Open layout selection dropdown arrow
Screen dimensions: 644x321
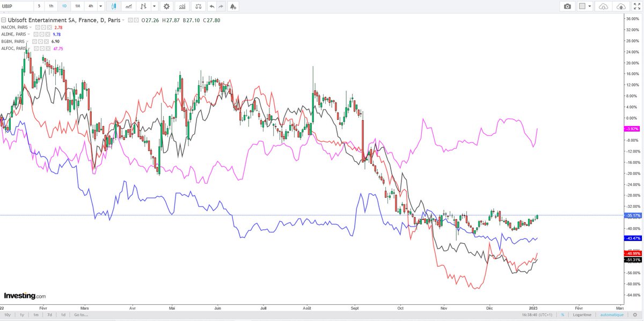pos(589,6)
